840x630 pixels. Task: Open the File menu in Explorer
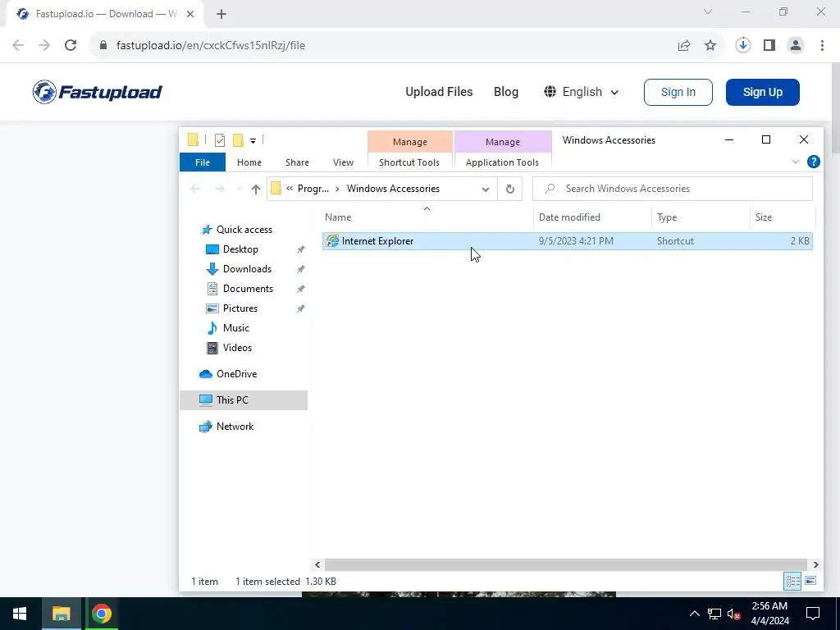[203, 162]
